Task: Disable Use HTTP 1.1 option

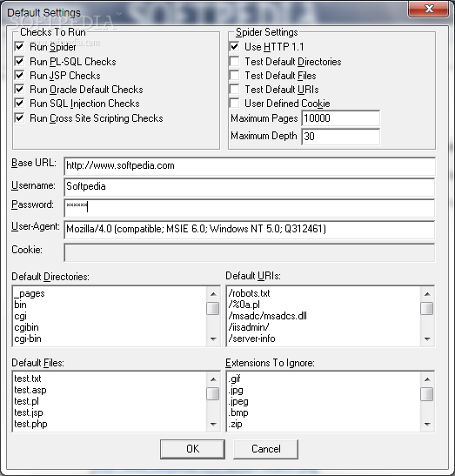Action: click(x=234, y=47)
